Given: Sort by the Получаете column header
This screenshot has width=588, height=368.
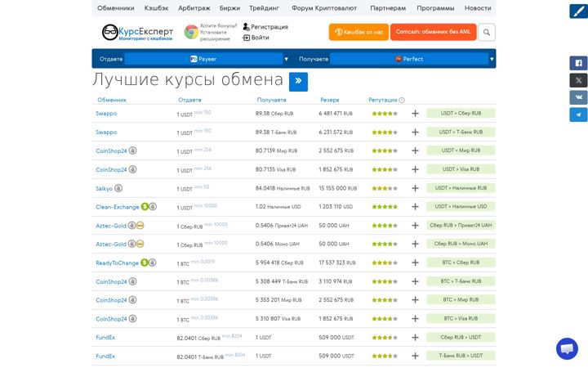Looking at the screenshot, I should pyautogui.click(x=271, y=101).
